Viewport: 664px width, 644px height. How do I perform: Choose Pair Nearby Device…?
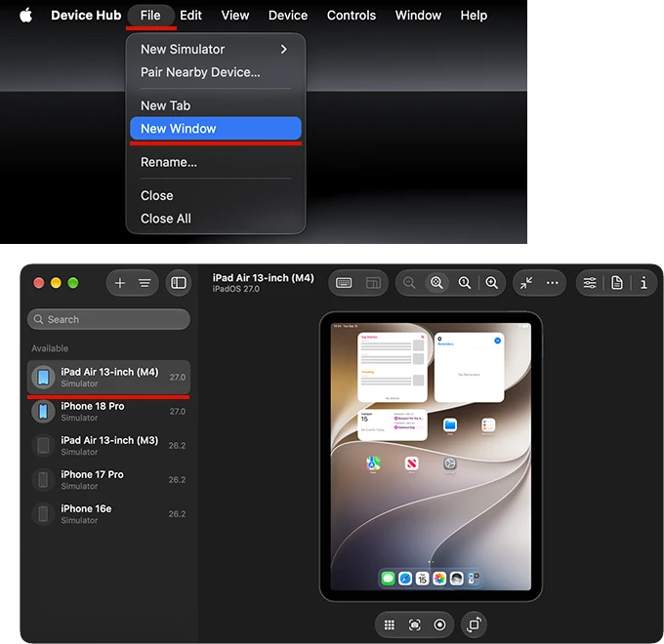tap(216, 72)
